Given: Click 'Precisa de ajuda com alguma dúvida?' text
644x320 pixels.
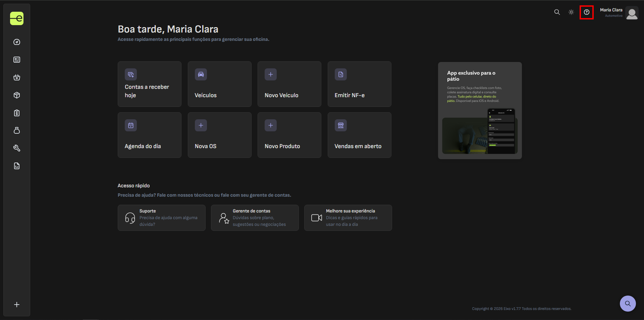Looking at the screenshot, I should [168, 221].
